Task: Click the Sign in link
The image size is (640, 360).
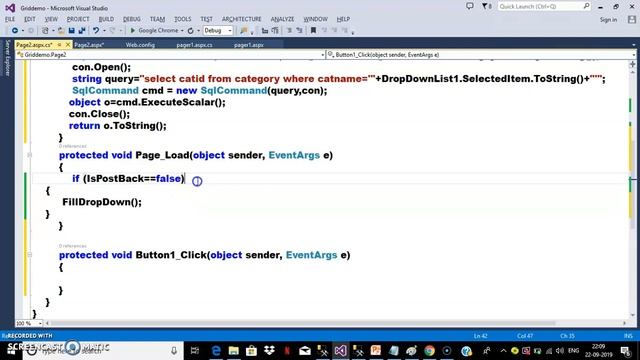Action: (608, 20)
